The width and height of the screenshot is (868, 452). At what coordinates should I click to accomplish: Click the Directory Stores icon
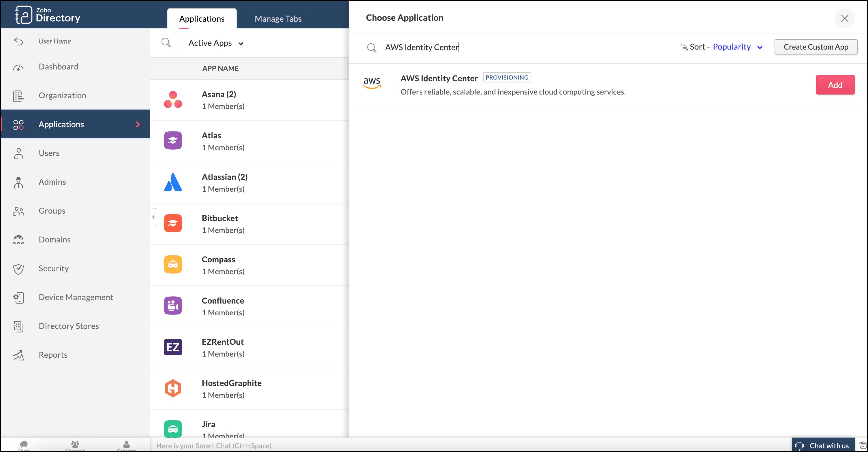coord(18,326)
